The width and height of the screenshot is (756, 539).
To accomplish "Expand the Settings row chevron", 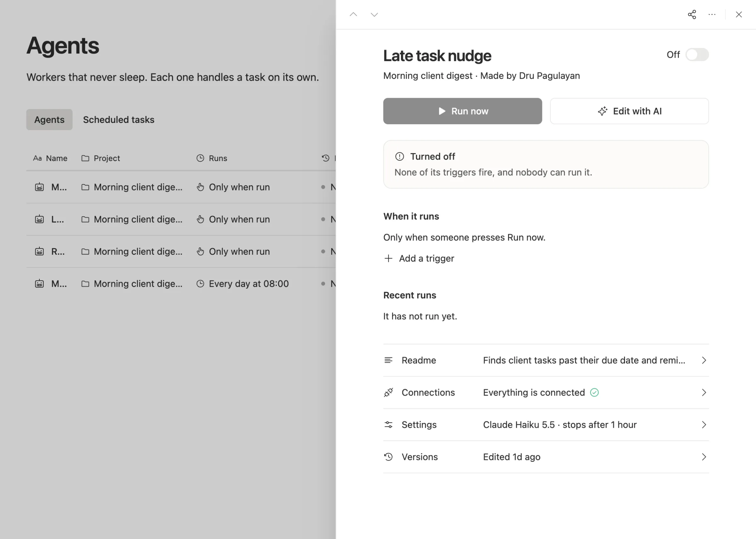I will click(x=704, y=425).
